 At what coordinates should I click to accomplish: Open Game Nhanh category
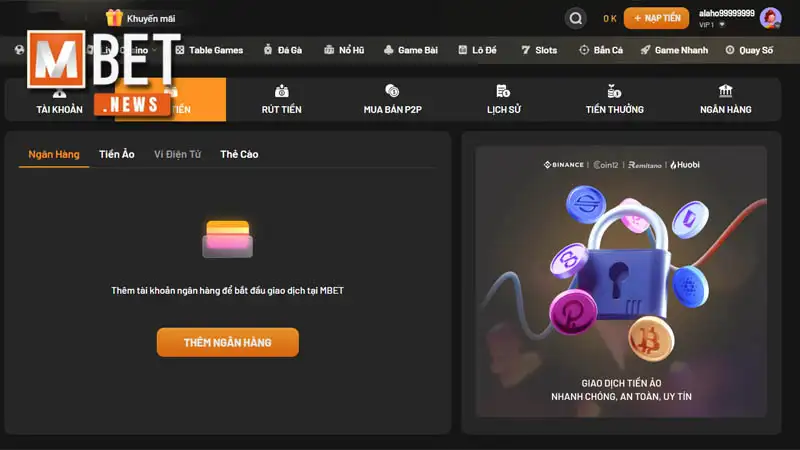click(x=674, y=50)
